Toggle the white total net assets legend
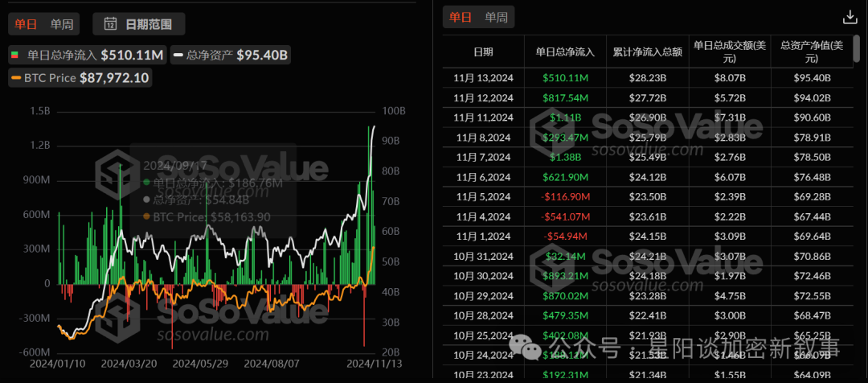Viewport: 868px width, 383px height. (x=230, y=55)
